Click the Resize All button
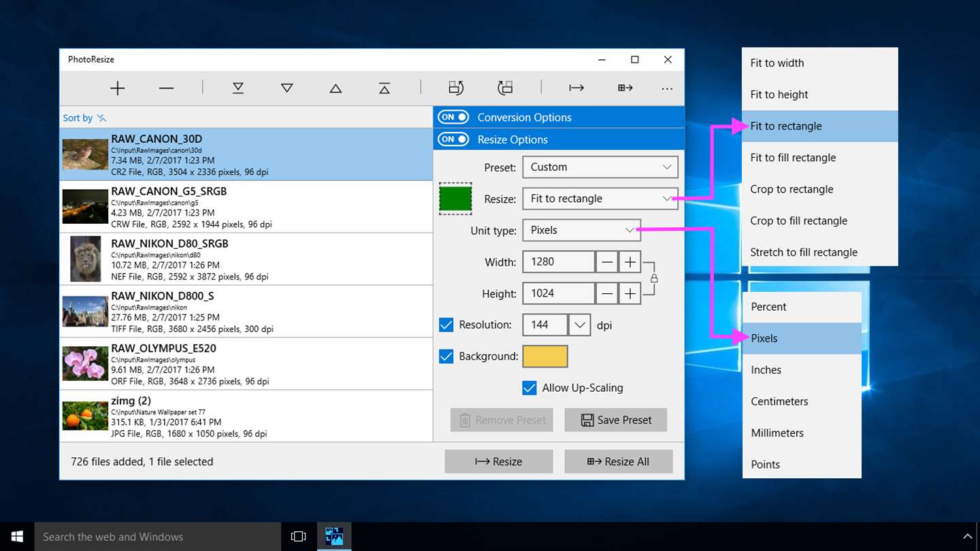Viewport: 980px width, 551px height. pos(619,461)
